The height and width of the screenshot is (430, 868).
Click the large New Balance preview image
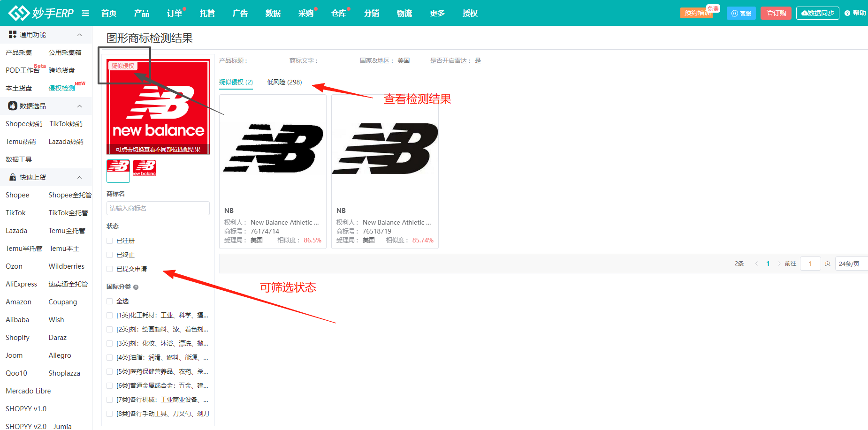158,106
